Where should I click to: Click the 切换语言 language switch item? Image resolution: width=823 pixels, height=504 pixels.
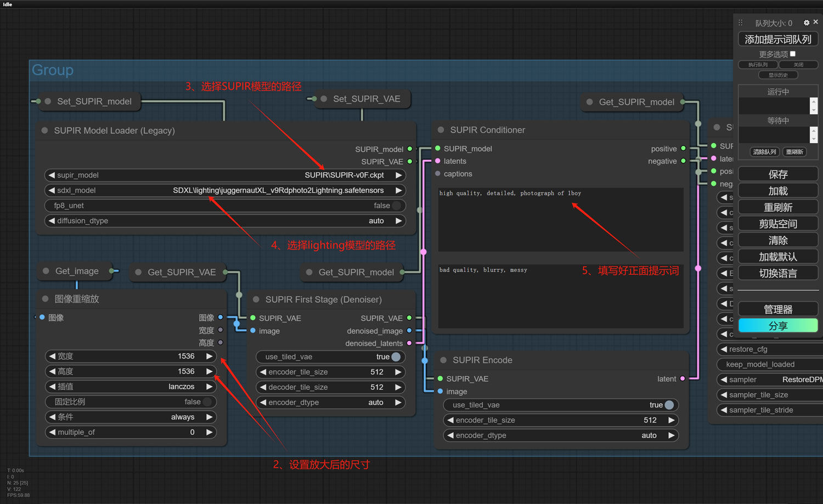tap(778, 273)
